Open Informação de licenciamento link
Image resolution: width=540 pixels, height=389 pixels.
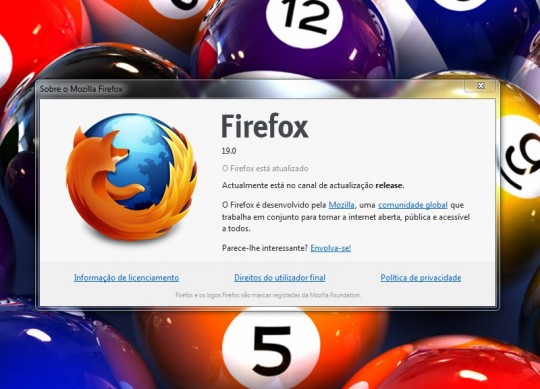(x=126, y=278)
